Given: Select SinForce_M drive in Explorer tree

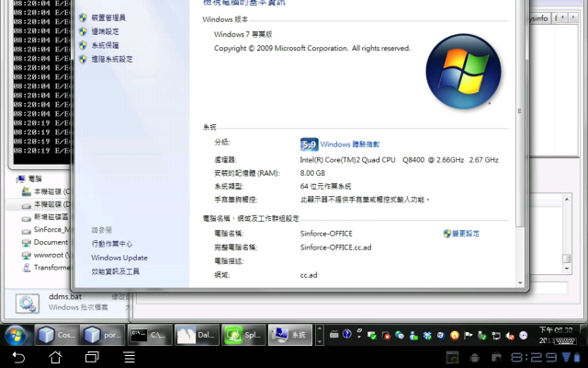Looking at the screenshot, I should pyautogui.click(x=46, y=230).
